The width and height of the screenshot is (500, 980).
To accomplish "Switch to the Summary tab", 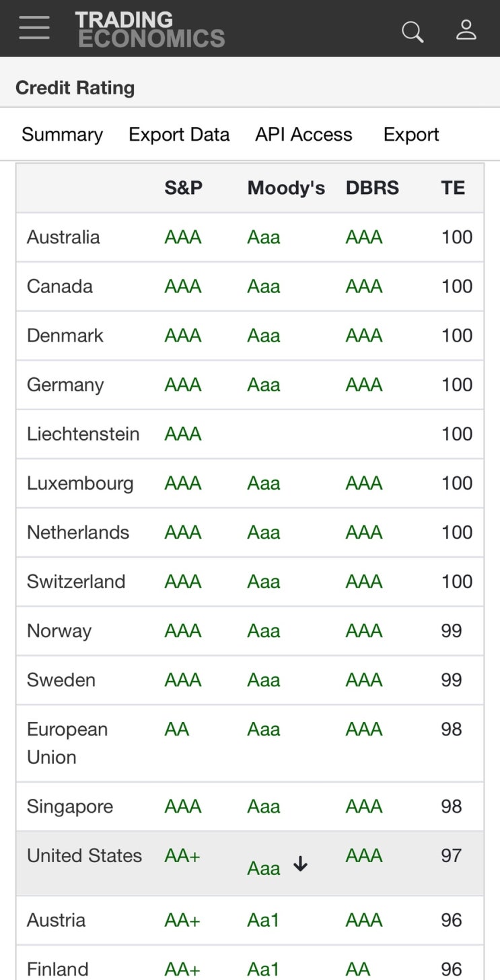I will [62, 135].
